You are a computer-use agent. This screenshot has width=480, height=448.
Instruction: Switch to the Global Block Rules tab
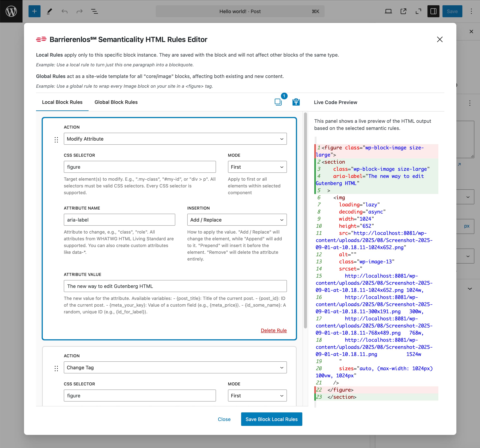pyautogui.click(x=116, y=102)
